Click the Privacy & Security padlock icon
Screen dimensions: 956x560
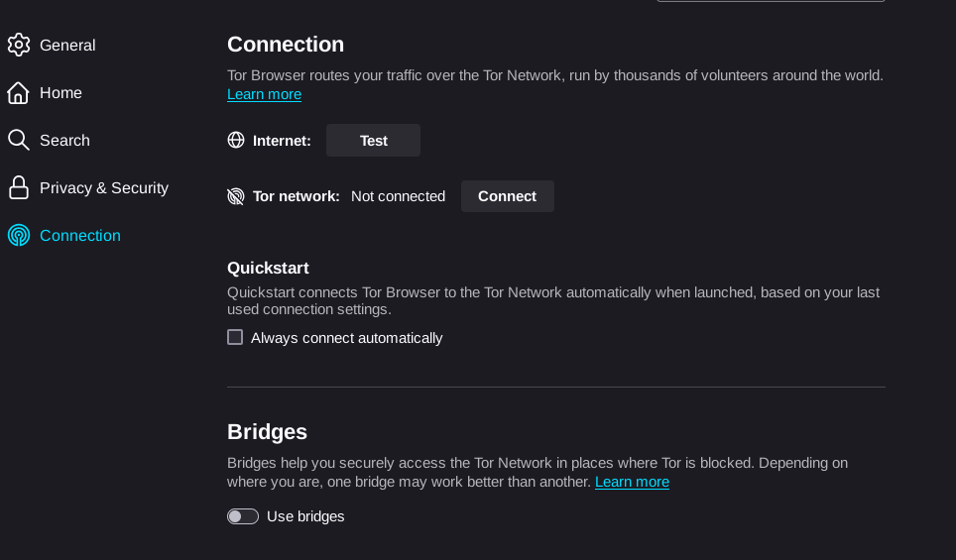coord(18,187)
